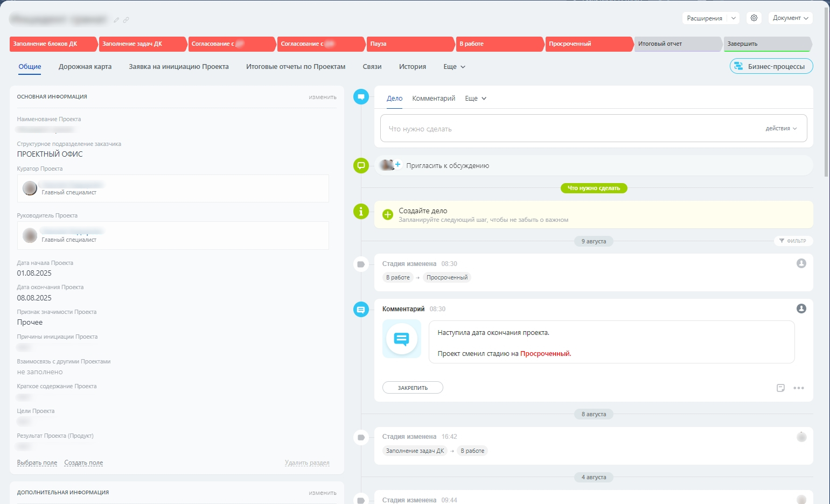
Task: Select the Комментарий editor tab
Action: tap(434, 99)
